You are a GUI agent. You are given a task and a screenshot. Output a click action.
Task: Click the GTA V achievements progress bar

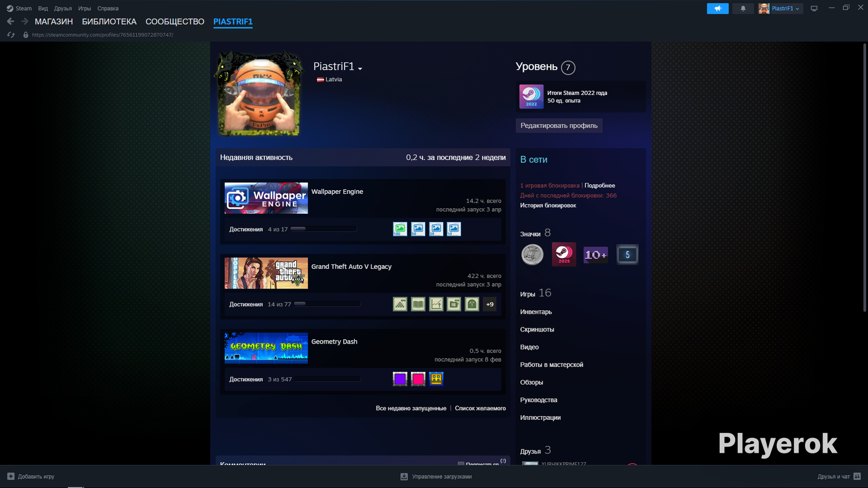pyautogui.click(x=327, y=304)
